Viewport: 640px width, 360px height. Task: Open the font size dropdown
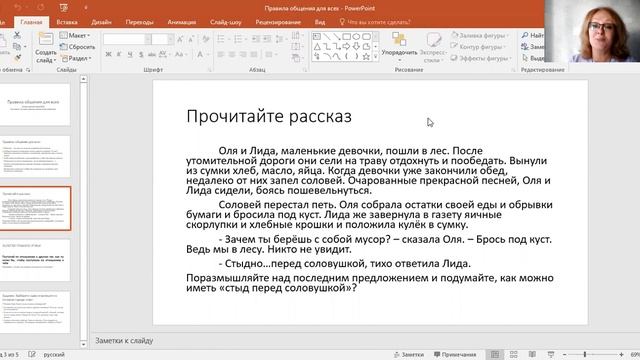[x=170, y=39]
